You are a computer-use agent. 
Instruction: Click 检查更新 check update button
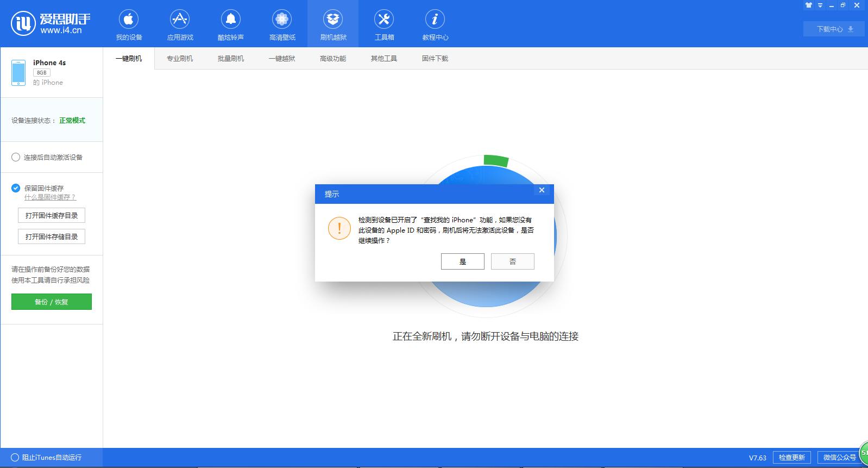(x=792, y=458)
